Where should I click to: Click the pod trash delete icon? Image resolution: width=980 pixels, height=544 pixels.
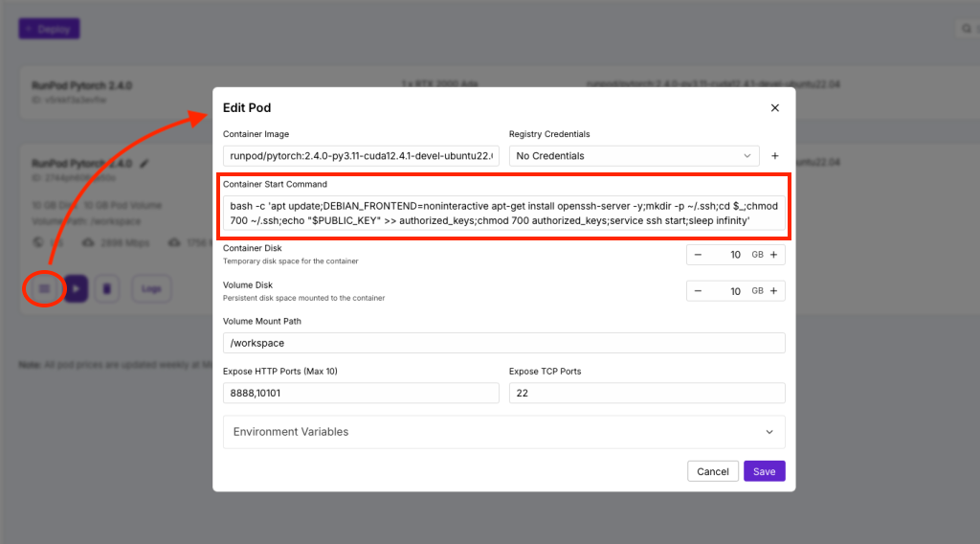coord(107,288)
